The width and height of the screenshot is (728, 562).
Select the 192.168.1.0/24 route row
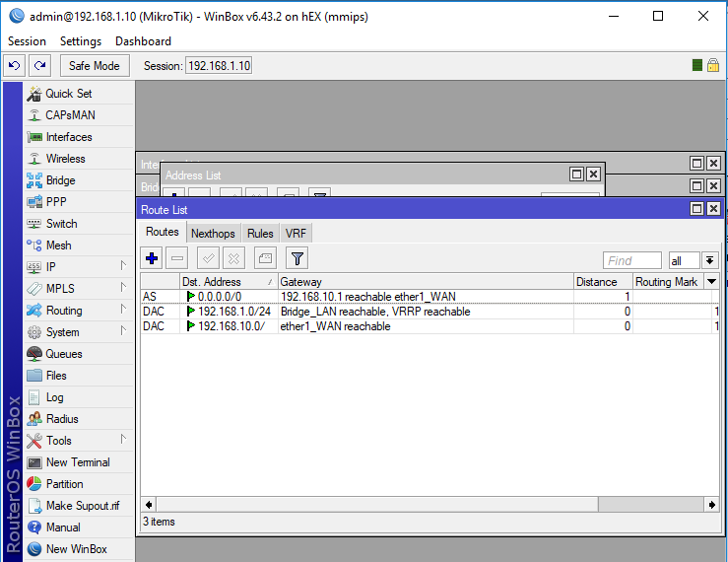point(430,312)
